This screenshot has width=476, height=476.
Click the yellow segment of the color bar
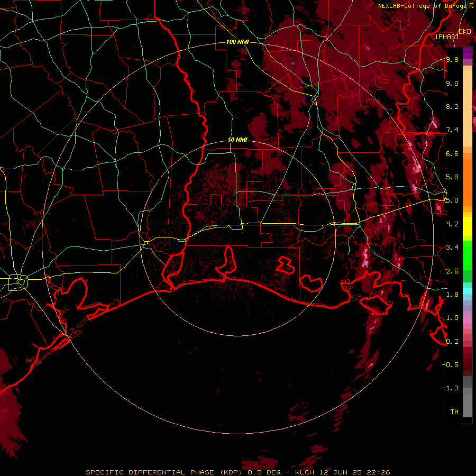click(467, 226)
